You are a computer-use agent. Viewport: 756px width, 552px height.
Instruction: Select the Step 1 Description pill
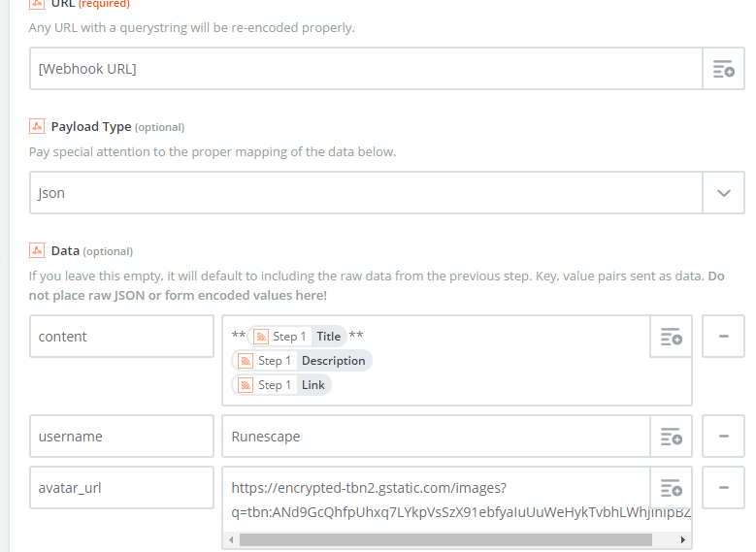pos(303,361)
